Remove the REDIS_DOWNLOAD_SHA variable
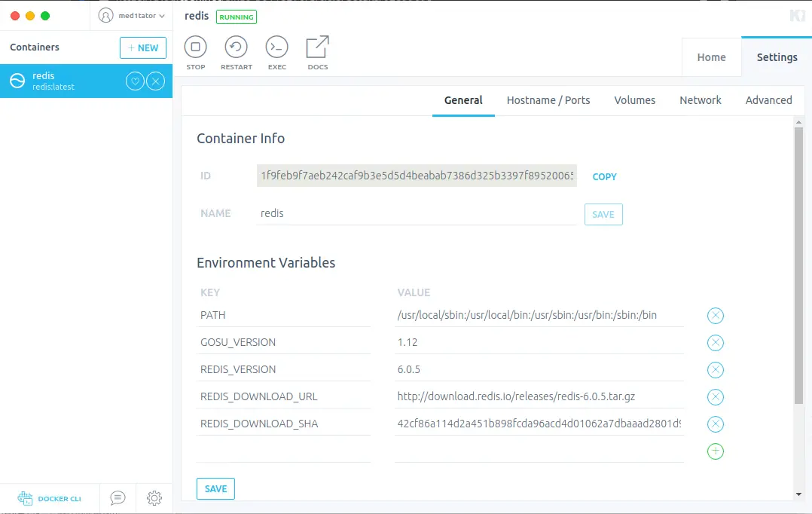The image size is (812, 514). [715, 424]
